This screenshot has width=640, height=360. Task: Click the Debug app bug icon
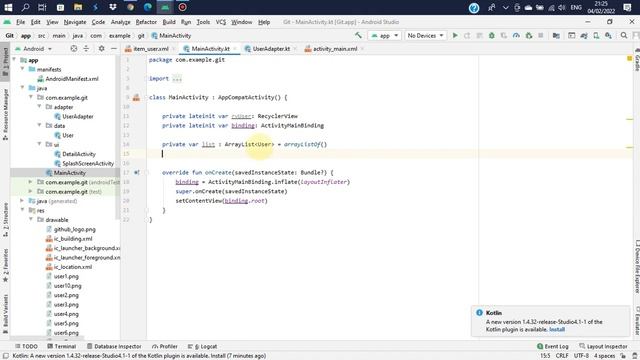tap(492, 36)
